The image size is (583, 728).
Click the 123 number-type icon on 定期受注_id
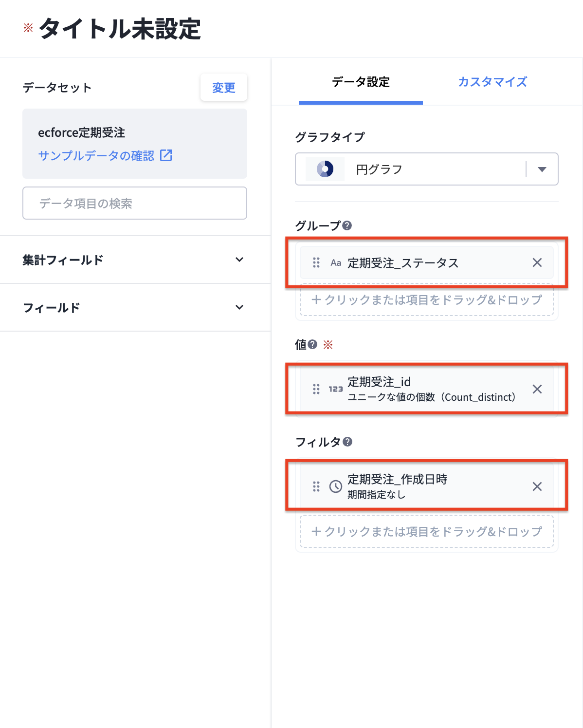pos(336,389)
